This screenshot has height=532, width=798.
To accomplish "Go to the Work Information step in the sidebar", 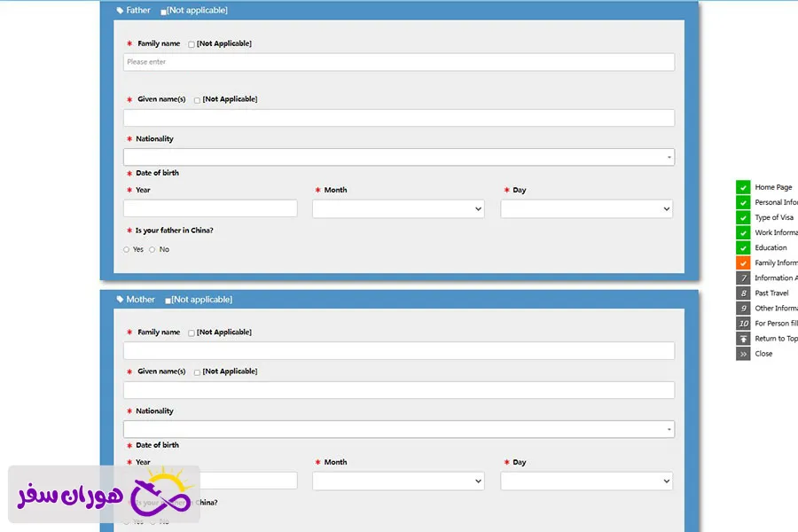I will coord(775,232).
